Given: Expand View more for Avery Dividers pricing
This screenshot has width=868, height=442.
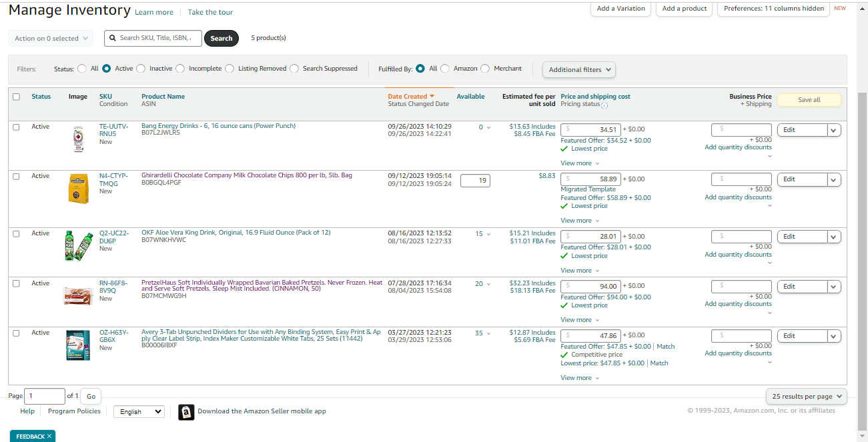Looking at the screenshot, I should pos(580,378).
